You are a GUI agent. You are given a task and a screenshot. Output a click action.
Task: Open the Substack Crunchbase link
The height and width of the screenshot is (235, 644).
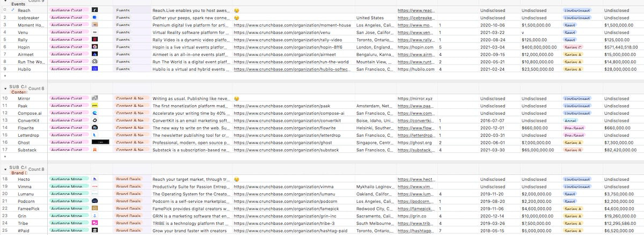click(x=287, y=150)
